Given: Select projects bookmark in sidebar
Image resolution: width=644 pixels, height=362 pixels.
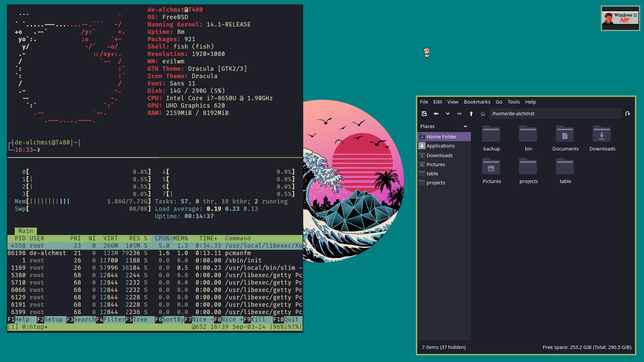Looking at the screenshot, I should click(435, 183).
